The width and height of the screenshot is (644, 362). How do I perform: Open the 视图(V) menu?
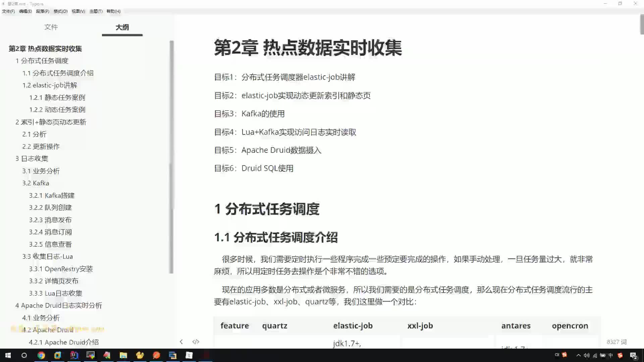pos(78,11)
